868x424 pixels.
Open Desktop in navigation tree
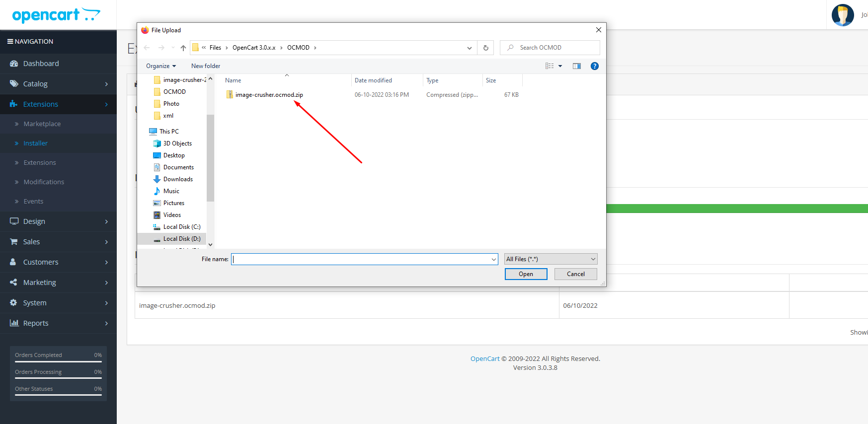pyautogui.click(x=174, y=155)
